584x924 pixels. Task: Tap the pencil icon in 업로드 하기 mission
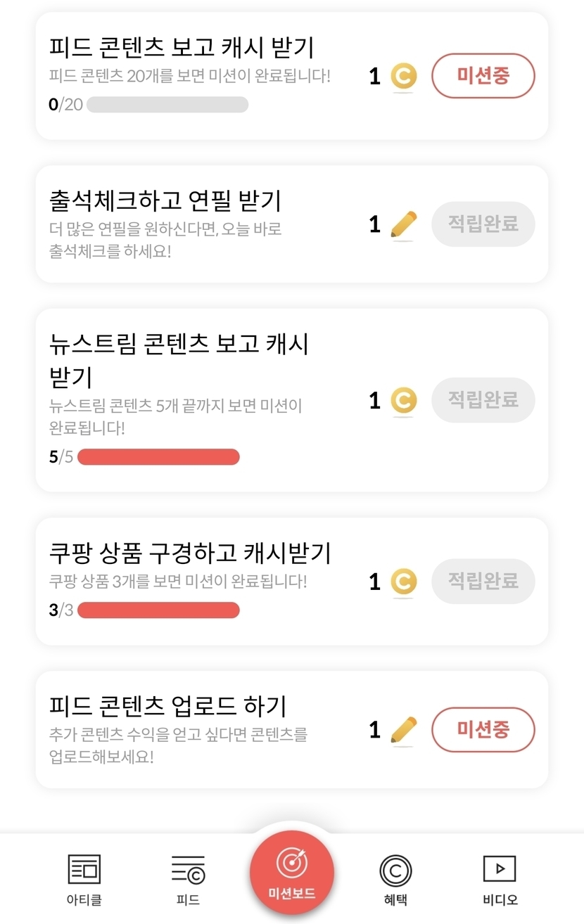point(403,730)
